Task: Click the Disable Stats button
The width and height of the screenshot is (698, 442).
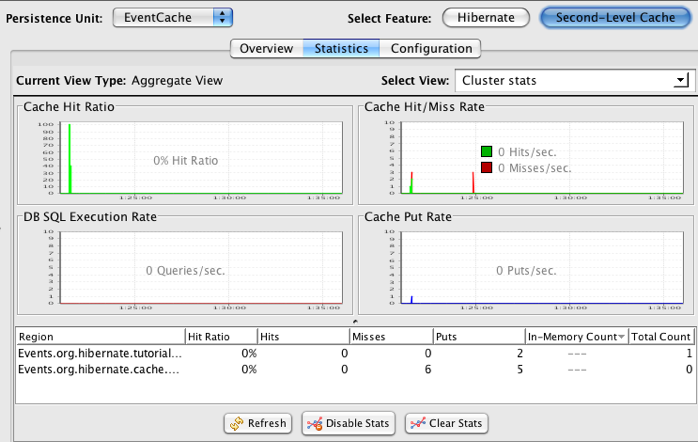Action: [349, 423]
